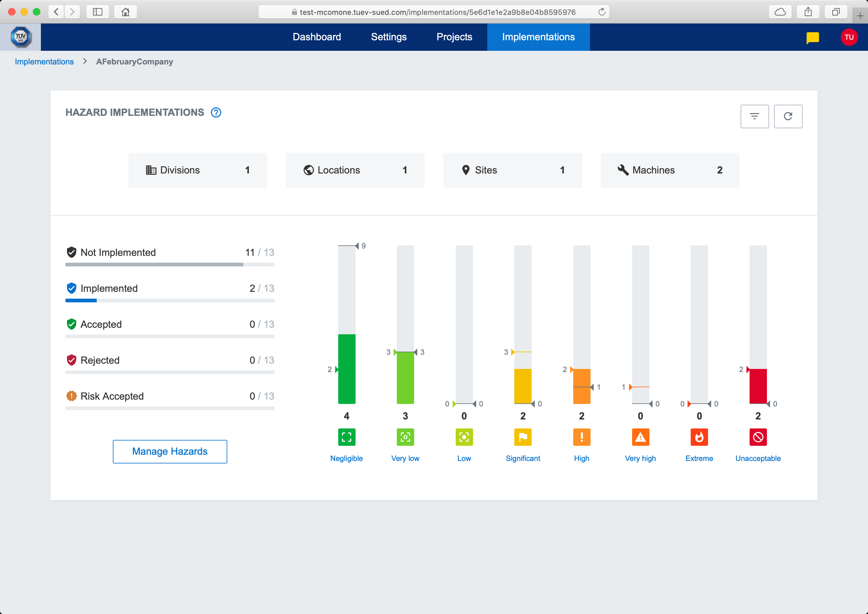Click the High risk level label
The height and width of the screenshot is (614, 868).
pyautogui.click(x=581, y=458)
